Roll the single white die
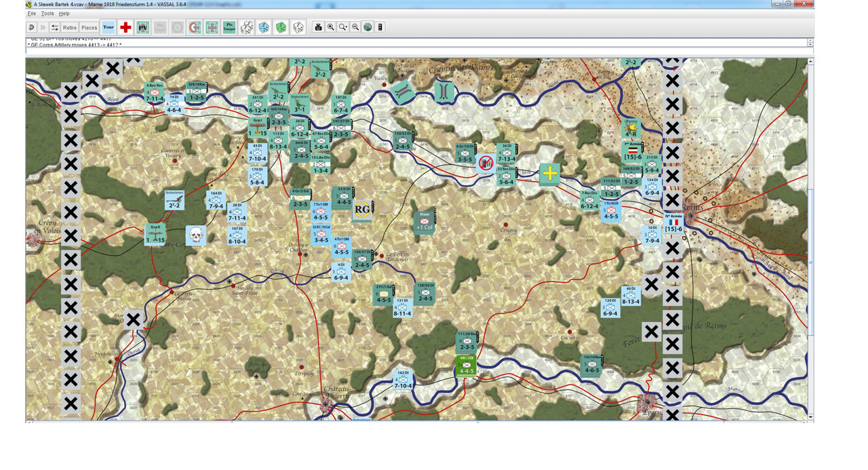The height and width of the screenshot is (470, 868). pos(298,28)
